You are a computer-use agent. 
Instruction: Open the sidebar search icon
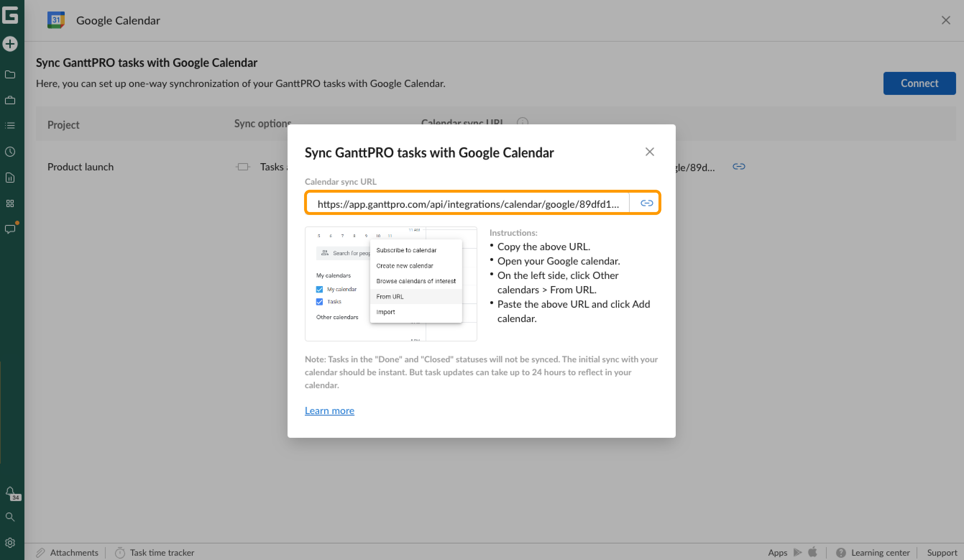tap(10, 517)
